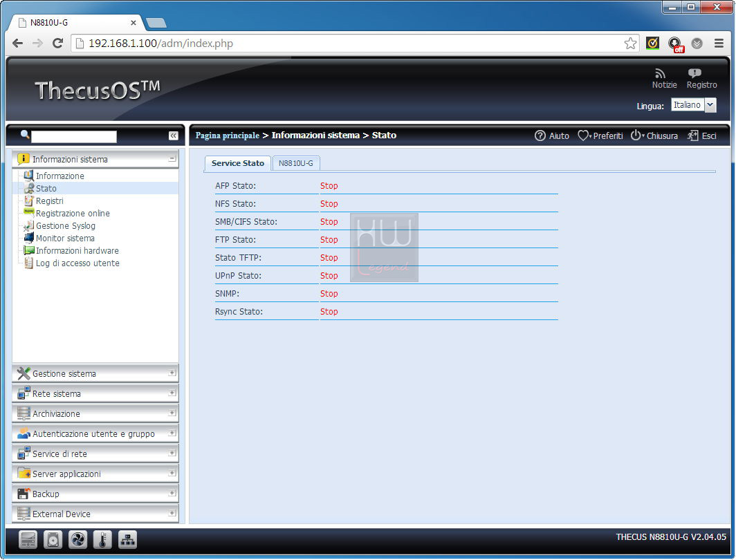The height and width of the screenshot is (560, 736).
Task: Expand Autenticazione utente e gruppo section
Action: click(x=172, y=433)
